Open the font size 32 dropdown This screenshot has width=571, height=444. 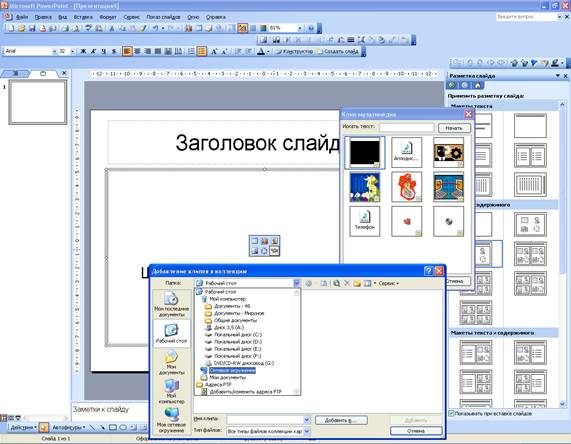73,51
